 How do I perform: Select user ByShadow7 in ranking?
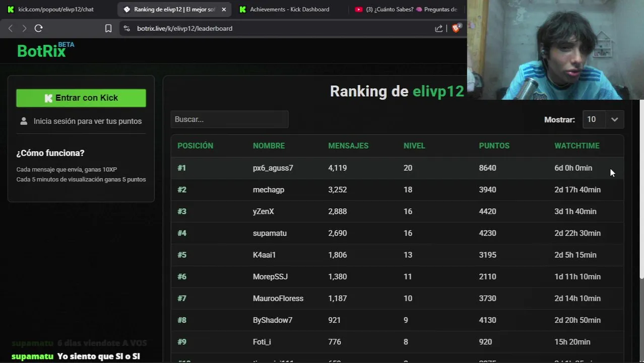tap(273, 320)
